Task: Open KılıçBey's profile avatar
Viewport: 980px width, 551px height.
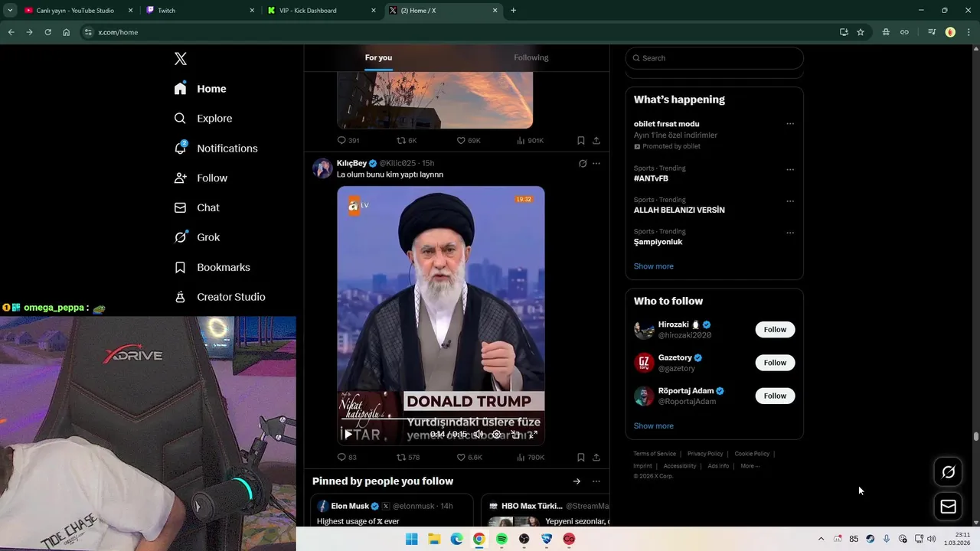Action: coord(322,168)
